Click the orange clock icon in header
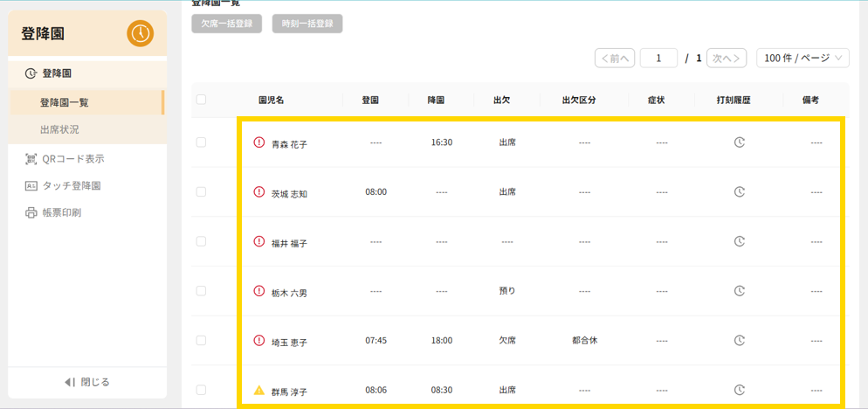The width and height of the screenshot is (868, 409). coord(140,33)
